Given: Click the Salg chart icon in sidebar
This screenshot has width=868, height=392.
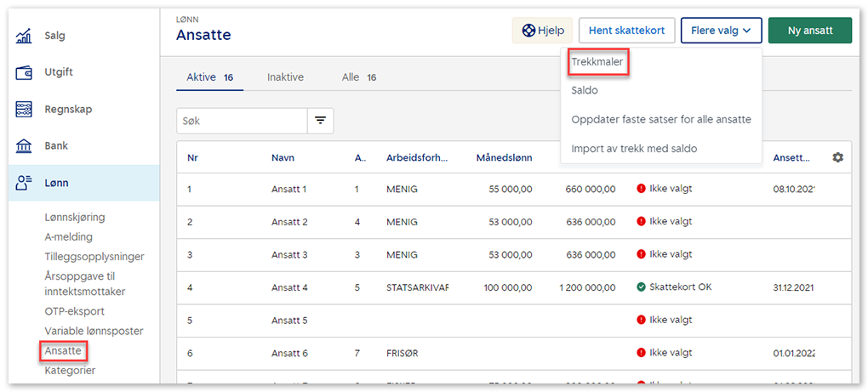Looking at the screenshot, I should (x=25, y=37).
